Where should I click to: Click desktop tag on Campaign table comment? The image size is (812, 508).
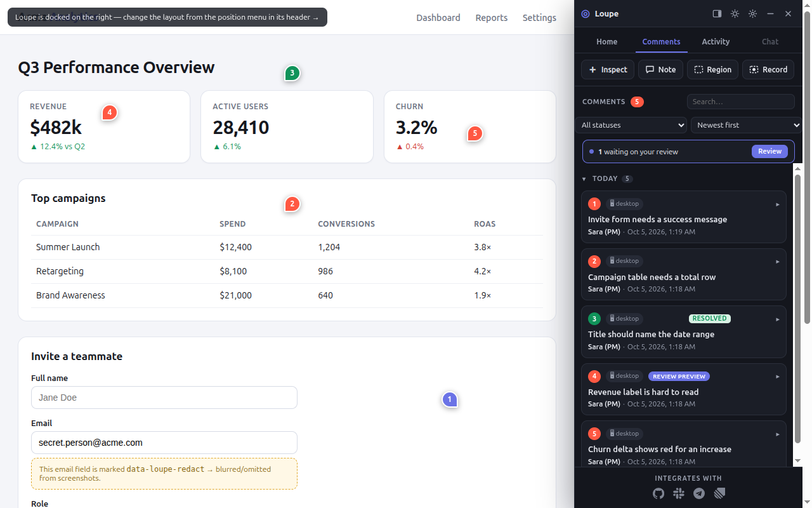pyautogui.click(x=624, y=261)
